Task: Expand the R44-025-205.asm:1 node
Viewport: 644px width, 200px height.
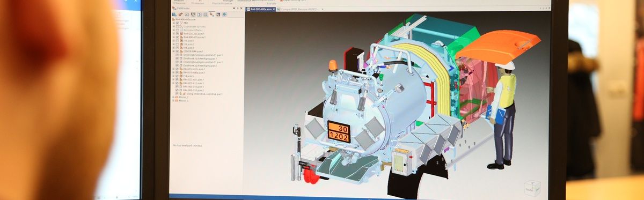Action: coord(173,33)
